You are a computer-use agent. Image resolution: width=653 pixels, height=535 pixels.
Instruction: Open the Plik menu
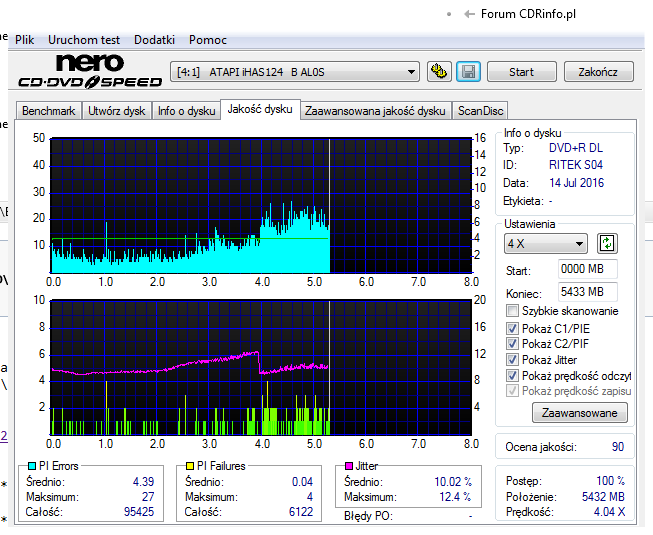tap(25, 40)
